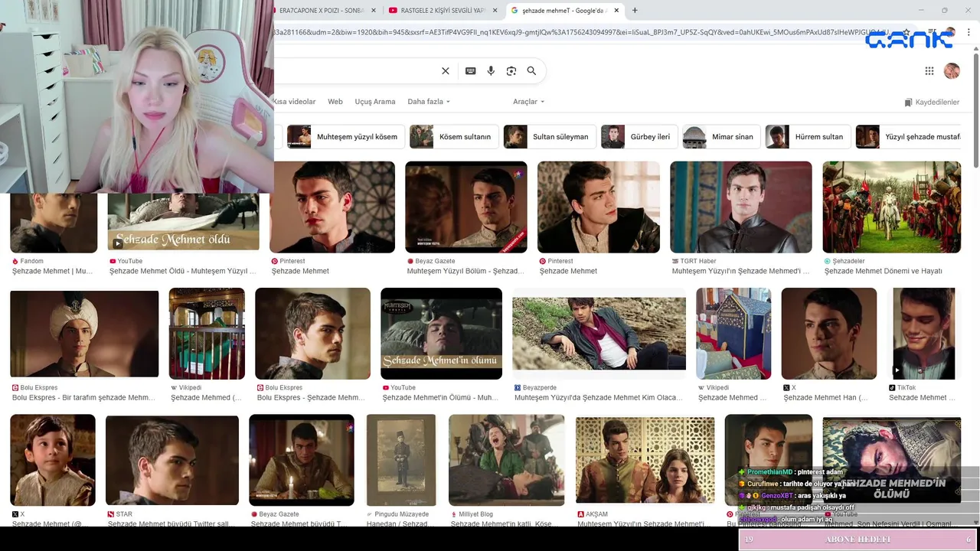Click the Google search input field

(356, 70)
